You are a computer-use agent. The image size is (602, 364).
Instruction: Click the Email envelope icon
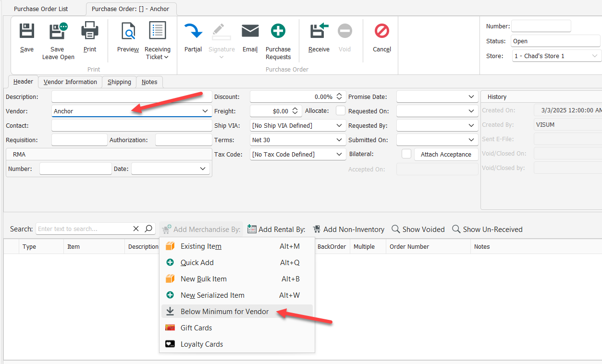[250, 31]
